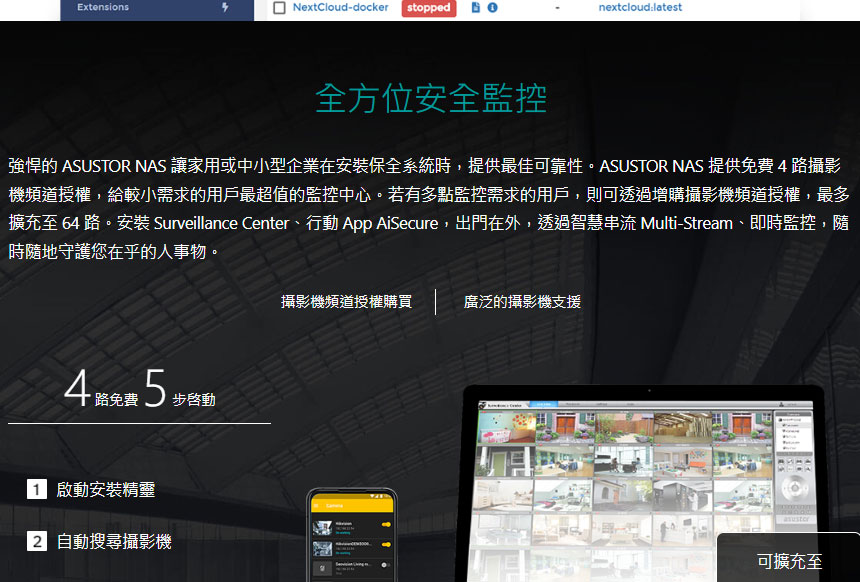This screenshot has height=582, width=860.
Task: Click the AiSecure phone app image
Action: coord(352,535)
